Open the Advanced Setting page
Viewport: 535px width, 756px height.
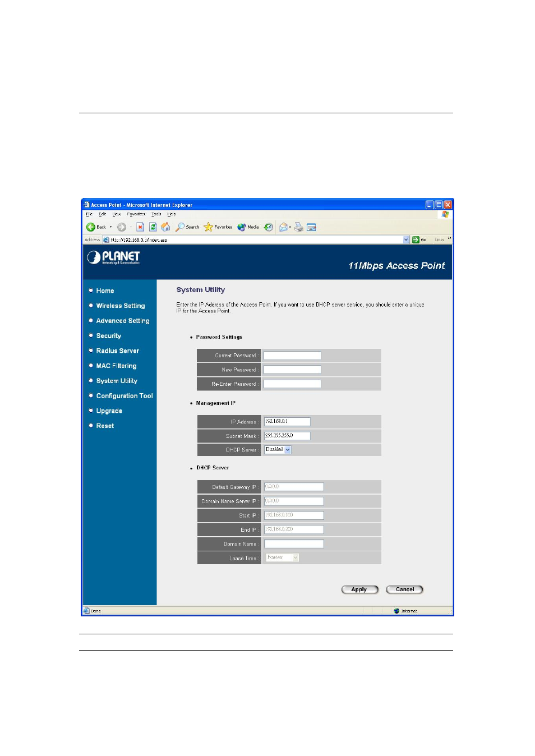pos(123,321)
